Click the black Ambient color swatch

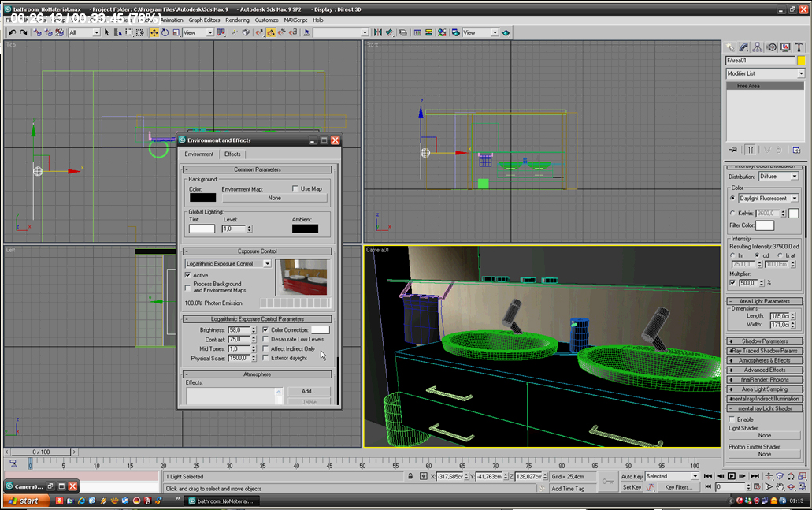305,229
